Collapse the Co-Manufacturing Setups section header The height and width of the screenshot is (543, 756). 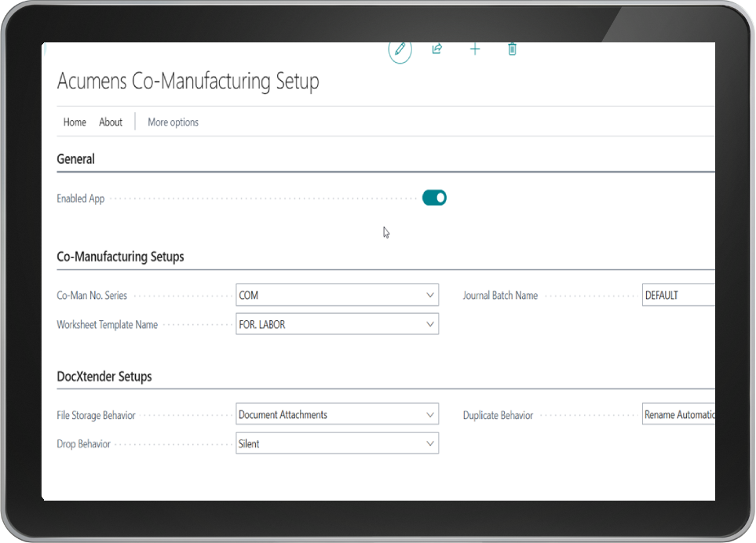[x=121, y=257]
